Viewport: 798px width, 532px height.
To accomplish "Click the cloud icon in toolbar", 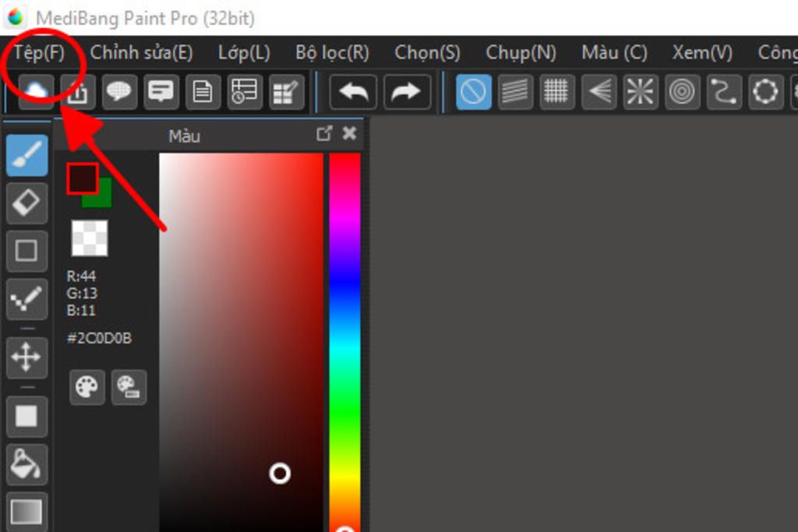I will (36, 92).
